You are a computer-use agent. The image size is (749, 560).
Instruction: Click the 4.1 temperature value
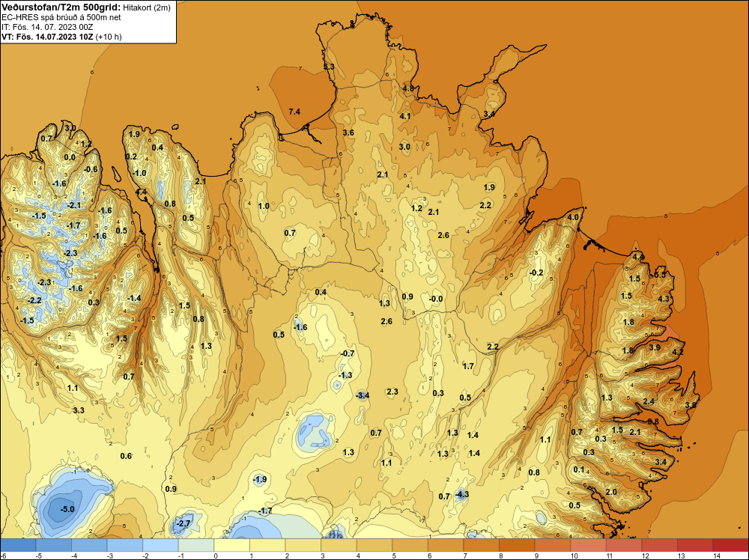tap(404, 116)
